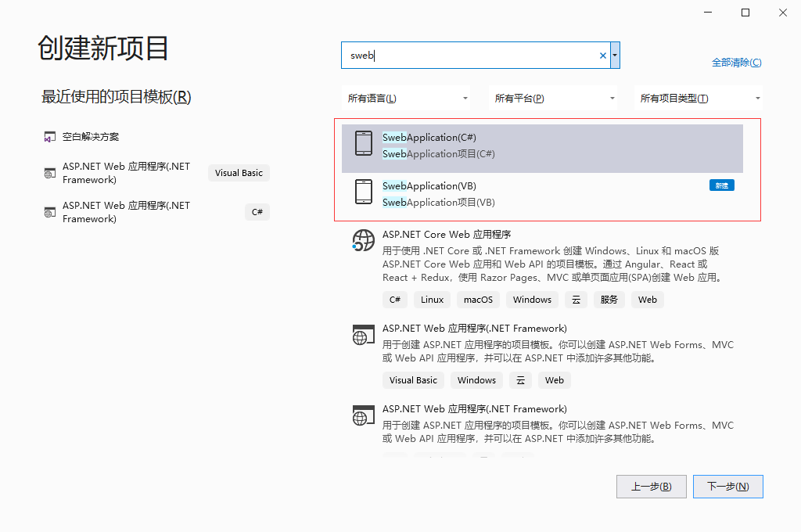Click the Linux tag under ASP.NET Core

click(x=432, y=300)
